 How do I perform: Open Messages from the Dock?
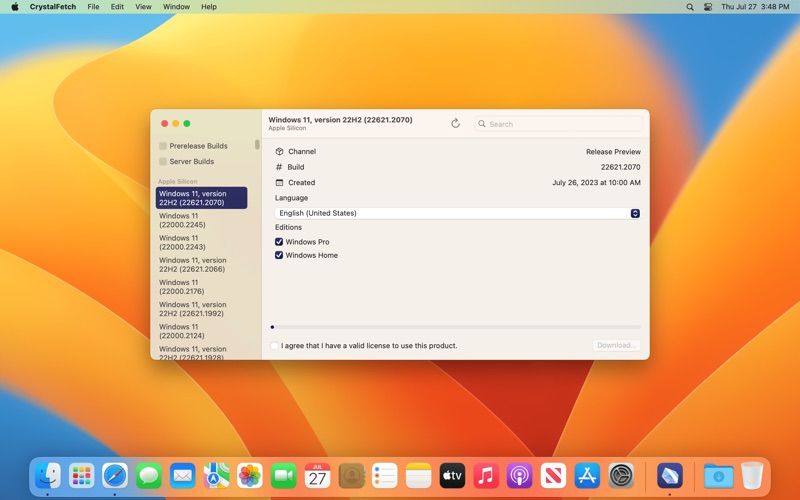point(149,476)
